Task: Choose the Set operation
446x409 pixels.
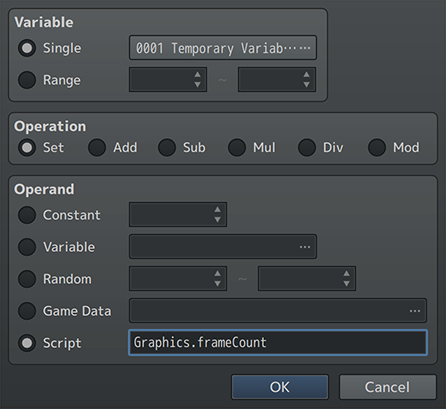Action: pos(27,147)
